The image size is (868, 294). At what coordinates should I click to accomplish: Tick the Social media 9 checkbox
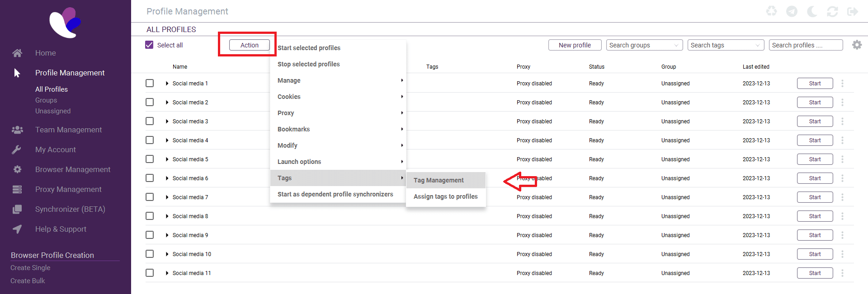coord(150,235)
